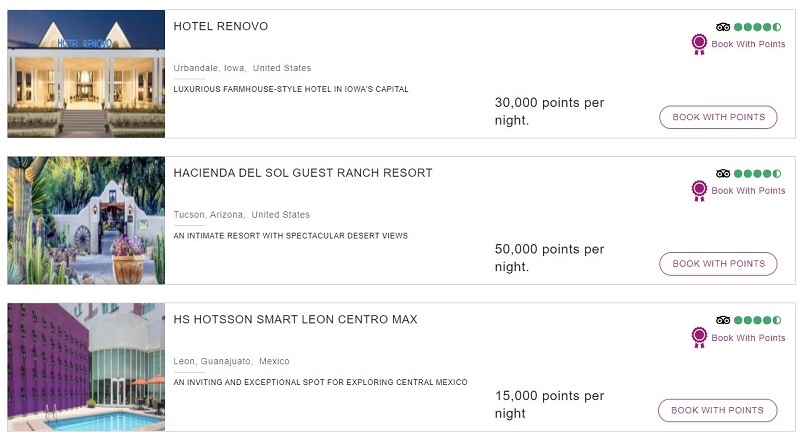
Task: Click the Hacienda Del Sol desert garden photo
Action: coord(86,220)
